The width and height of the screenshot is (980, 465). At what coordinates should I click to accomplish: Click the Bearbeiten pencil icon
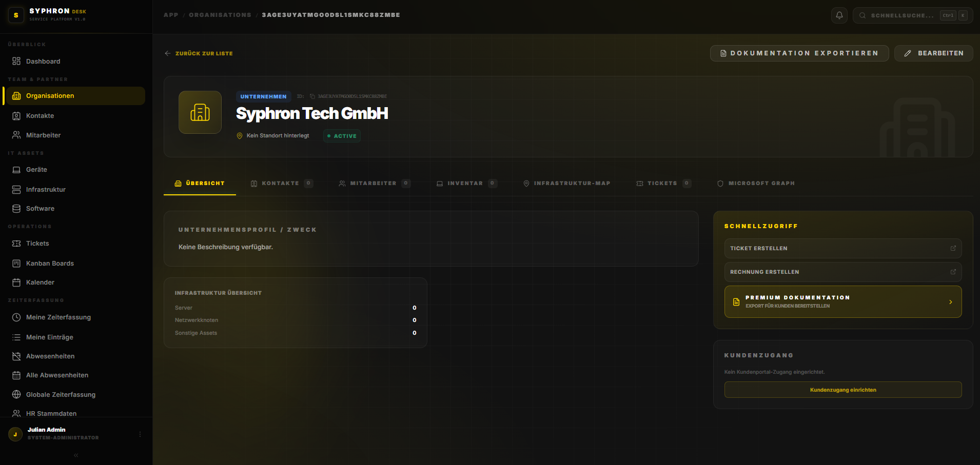(908, 53)
